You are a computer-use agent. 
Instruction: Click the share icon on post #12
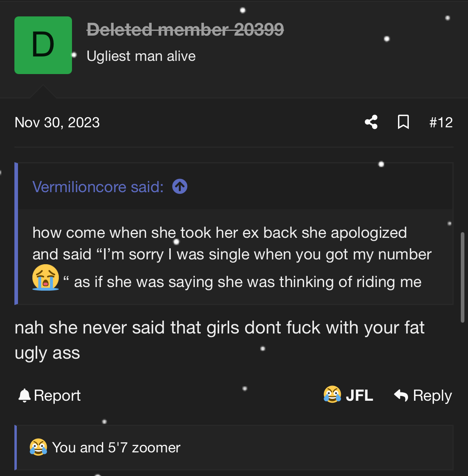pos(371,122)
